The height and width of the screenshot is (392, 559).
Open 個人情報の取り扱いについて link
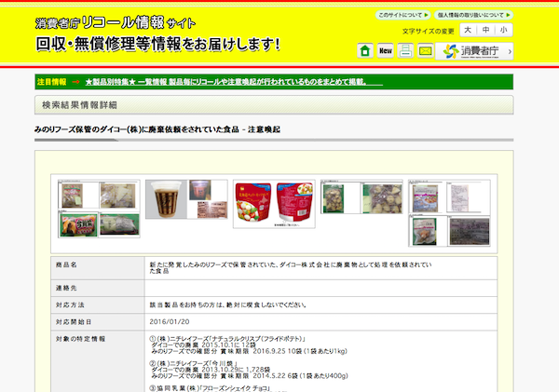tap(473, 15)
